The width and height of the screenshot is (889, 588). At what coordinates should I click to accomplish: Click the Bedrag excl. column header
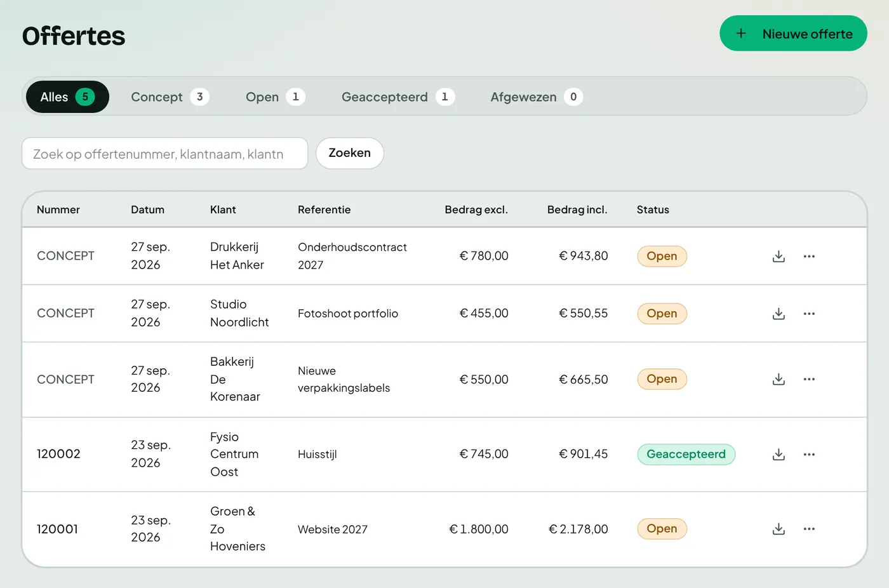tap(476, 210)
